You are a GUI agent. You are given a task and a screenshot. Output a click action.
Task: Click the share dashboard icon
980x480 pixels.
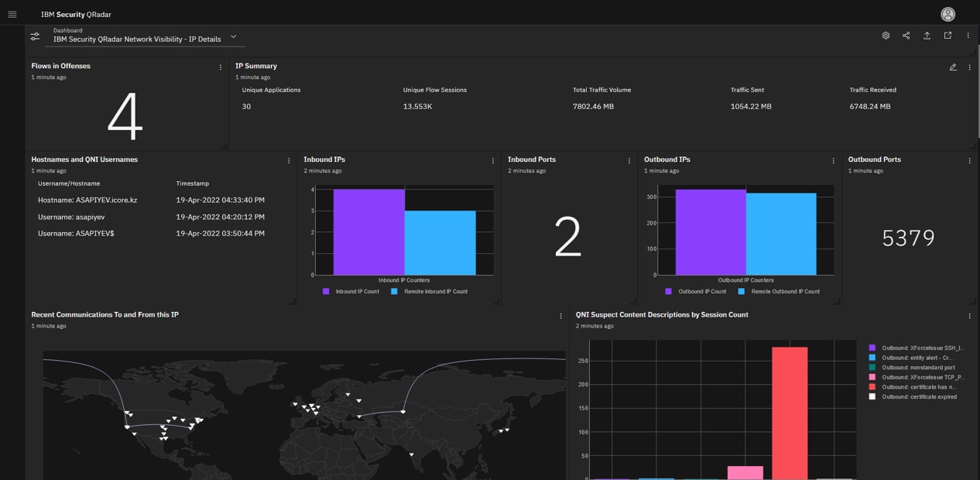point(906,36)
